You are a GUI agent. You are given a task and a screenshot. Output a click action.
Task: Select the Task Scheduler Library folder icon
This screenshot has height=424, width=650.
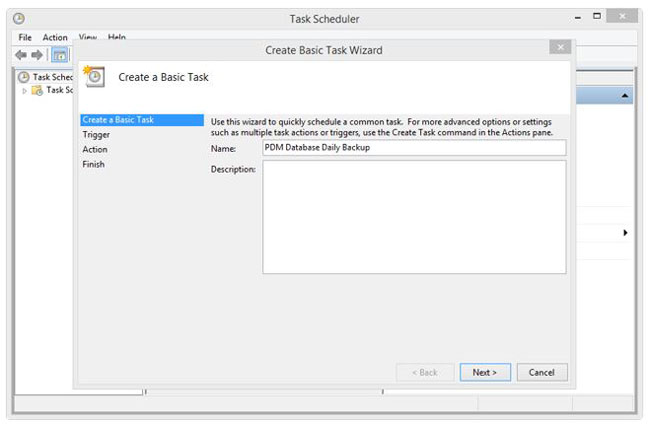[x=37, y=90]
